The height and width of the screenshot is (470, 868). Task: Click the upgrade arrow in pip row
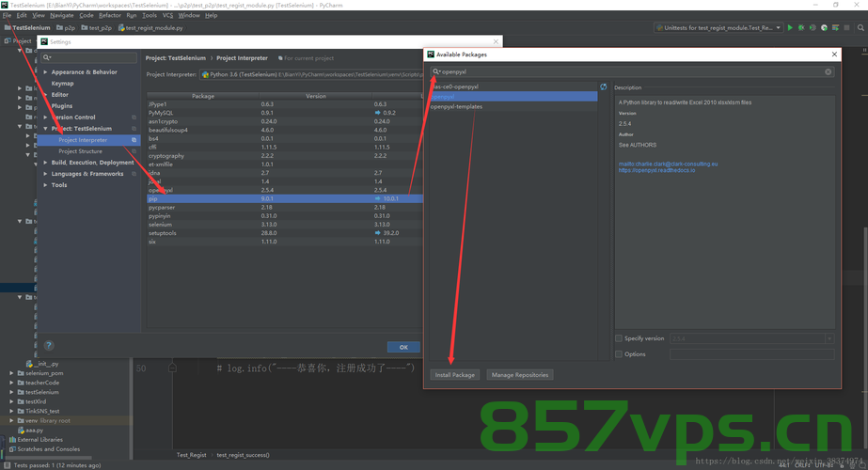point(378,198)
